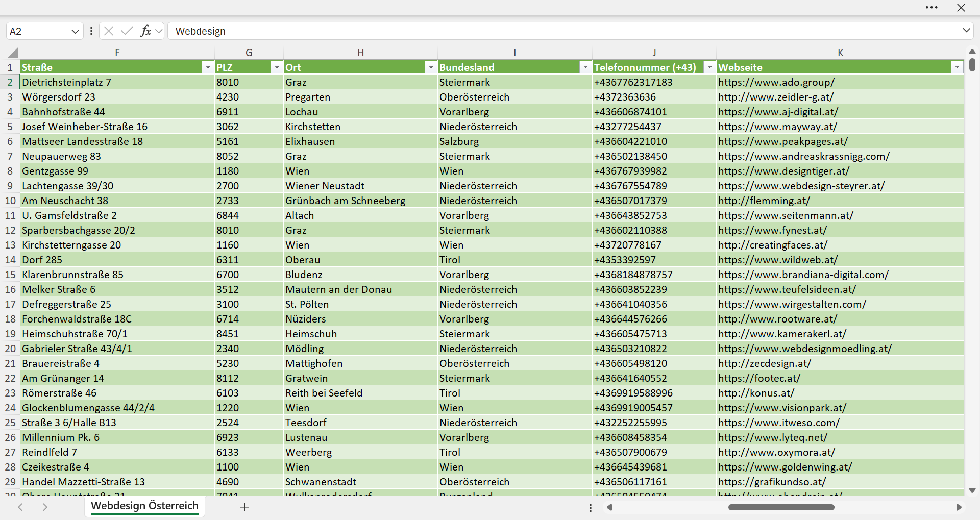The height and width of the screenshot is (520, 980).
Task: Add a new sheet with plus icon
Action: point(244,507)
